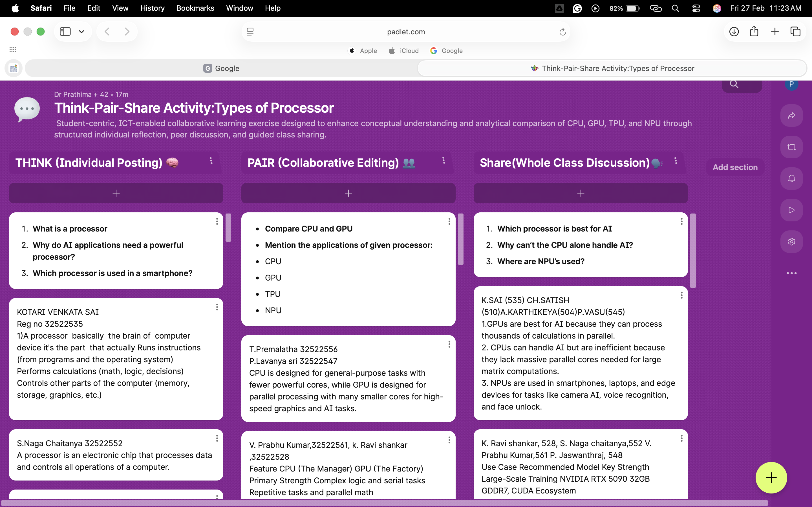Click Safari share icon in toolbar
The height and width of the screenshot is (507, 812).
[754, 32]
